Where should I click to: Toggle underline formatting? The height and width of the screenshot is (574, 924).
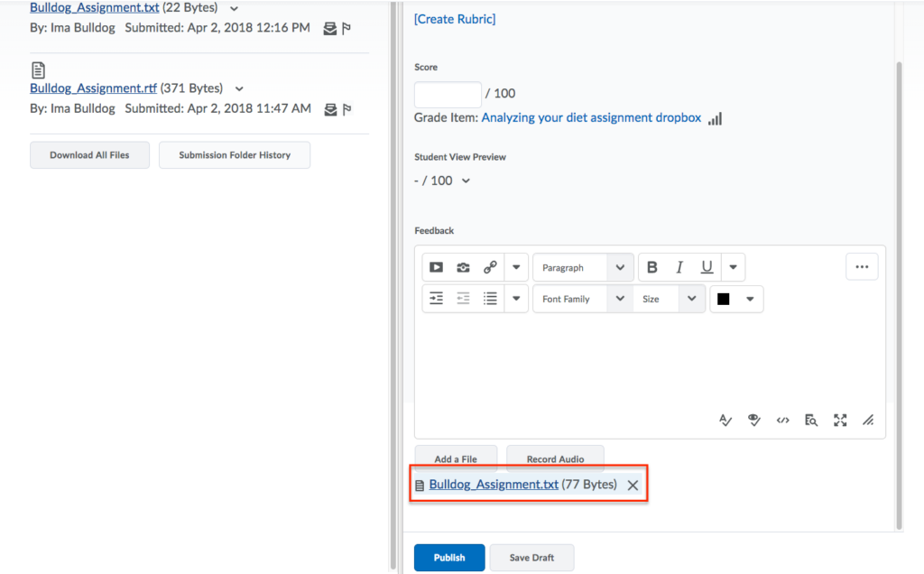click(707, 267)
